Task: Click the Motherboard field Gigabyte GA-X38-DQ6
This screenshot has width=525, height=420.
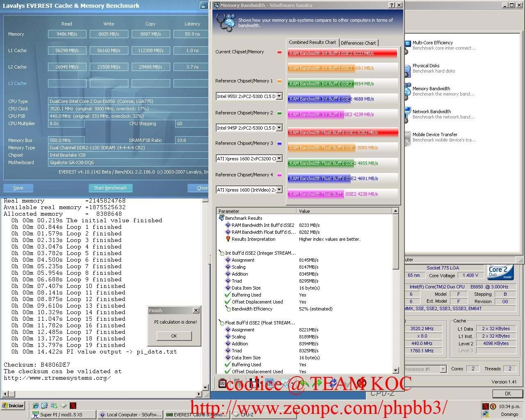Action: pyautogui.click(x=128, y=162)
